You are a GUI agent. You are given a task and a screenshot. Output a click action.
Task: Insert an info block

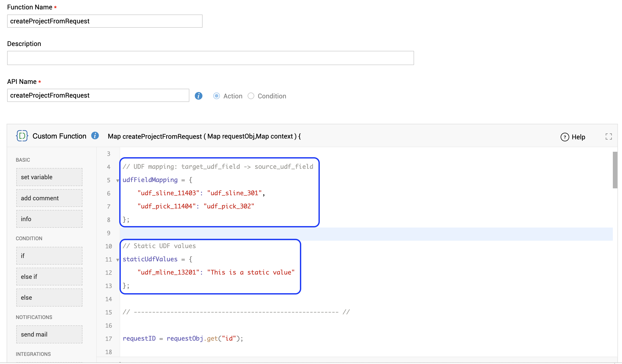(x=49, y=219)
